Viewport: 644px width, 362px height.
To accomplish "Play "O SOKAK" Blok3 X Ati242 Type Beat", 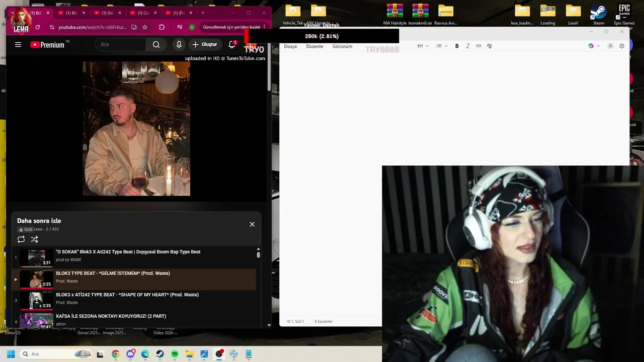I will 128,252.
